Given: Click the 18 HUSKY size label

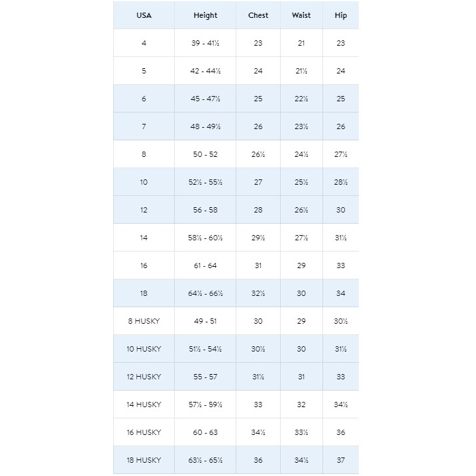Looking at the screenshot, I should point(144,460).
